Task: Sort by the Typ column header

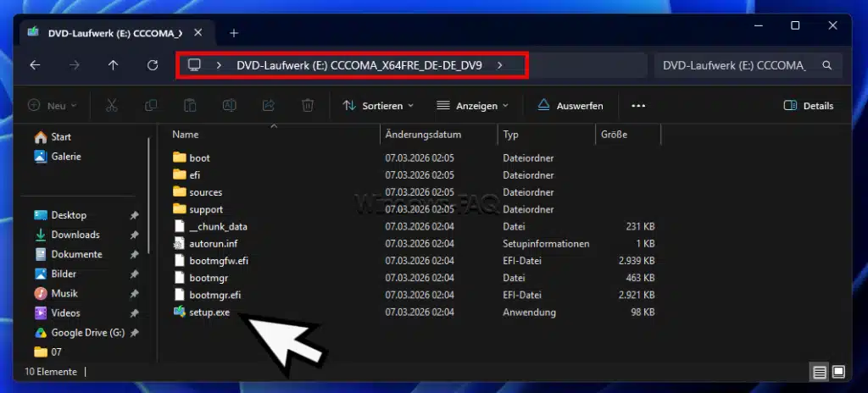Action: pos(509,135)
